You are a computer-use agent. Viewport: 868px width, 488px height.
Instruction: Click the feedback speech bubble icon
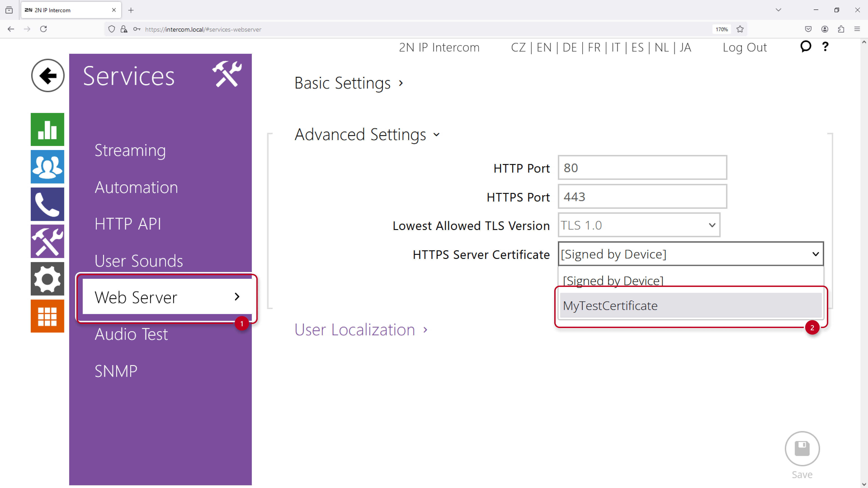click(x=806, y=47)
